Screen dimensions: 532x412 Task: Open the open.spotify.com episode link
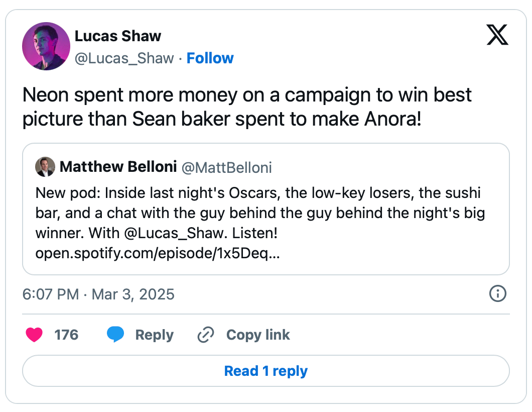(158, 254)
